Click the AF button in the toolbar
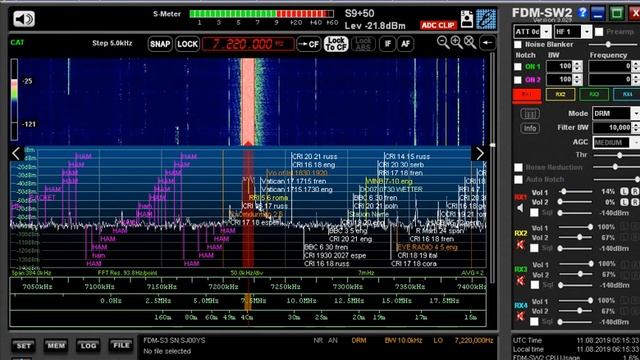The height and width of the screenshot is (360, 640). (405, 44)
